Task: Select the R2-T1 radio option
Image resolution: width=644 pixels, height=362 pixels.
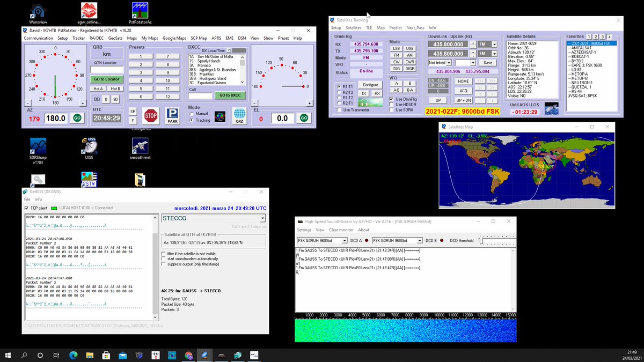Action: click(x=346, y=103)
